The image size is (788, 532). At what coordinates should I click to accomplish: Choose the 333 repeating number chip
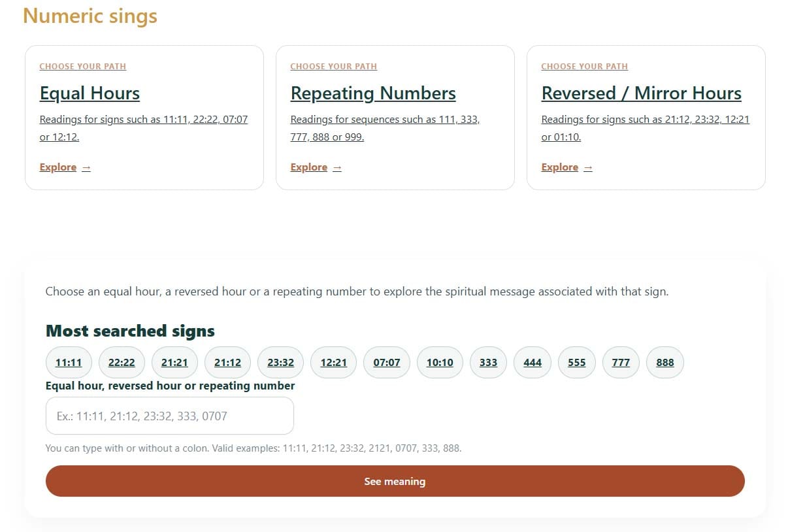click(488, 362)
